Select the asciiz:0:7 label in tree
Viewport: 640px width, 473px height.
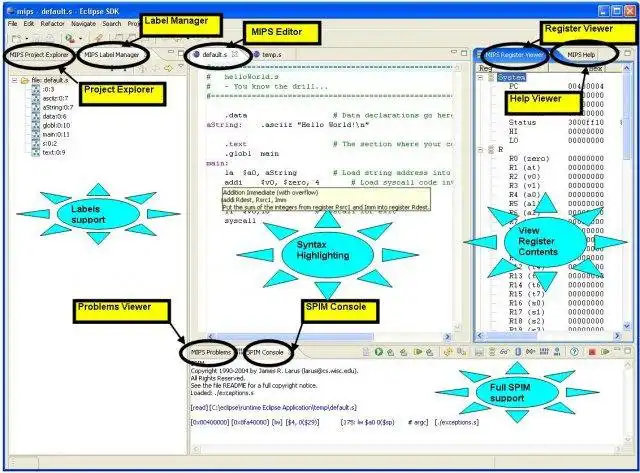tap(55, 98)
